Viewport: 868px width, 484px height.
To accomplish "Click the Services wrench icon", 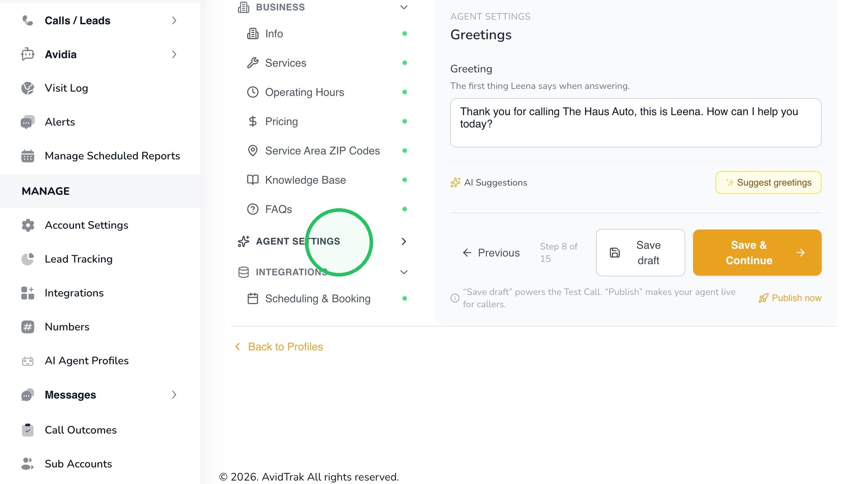I will point(252,63).
